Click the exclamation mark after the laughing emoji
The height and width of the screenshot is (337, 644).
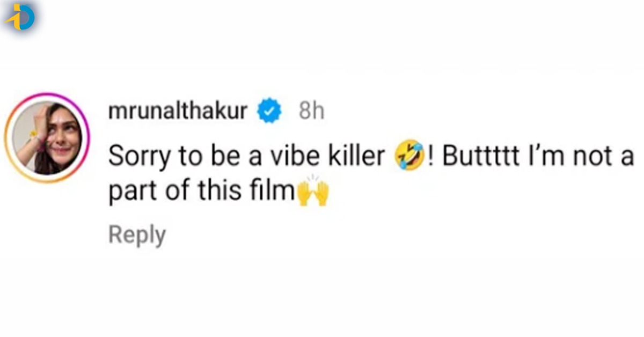[430, 156]
